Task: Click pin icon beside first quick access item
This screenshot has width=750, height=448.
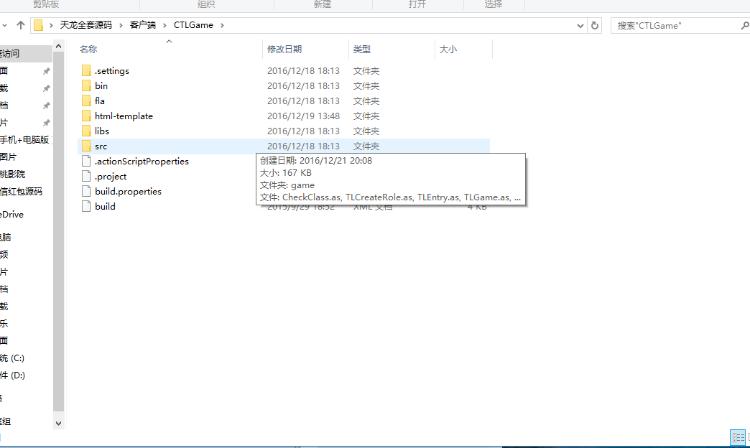Action: 46,71
